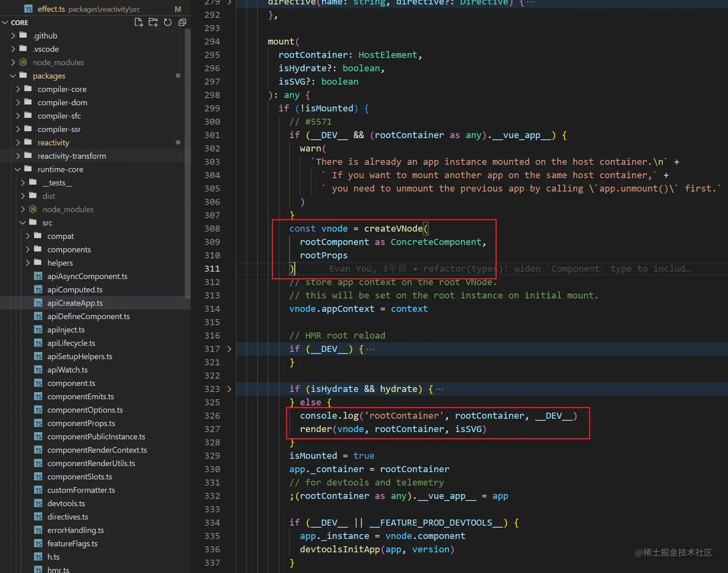
Task: Unfold the hydrate block at line 323
Action: click(x=229, y=389)
